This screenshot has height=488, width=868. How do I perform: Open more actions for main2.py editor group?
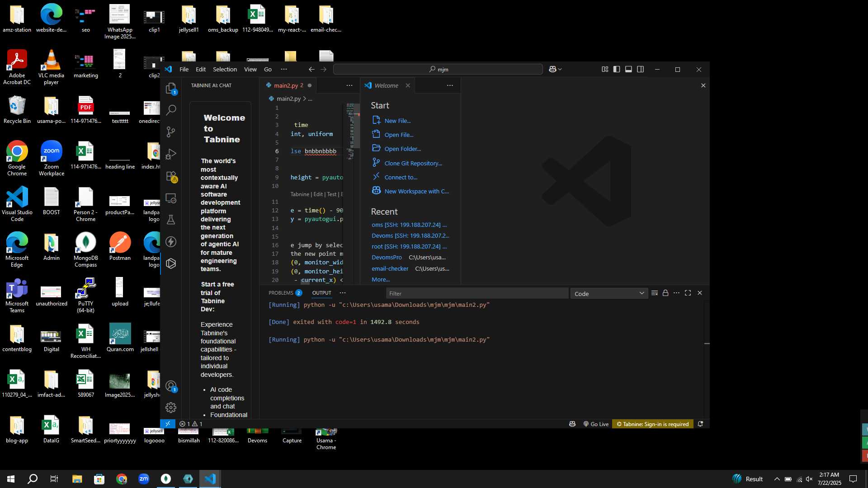click(x=349, y=85)
